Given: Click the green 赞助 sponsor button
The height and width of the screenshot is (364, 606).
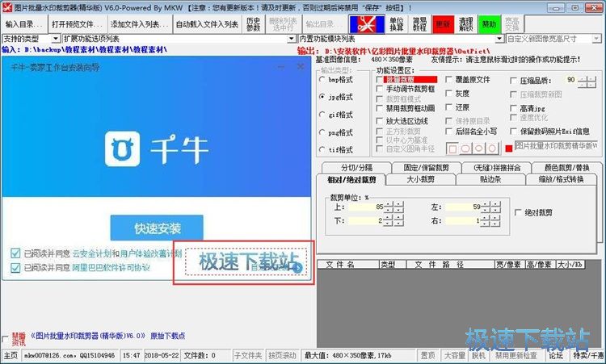Looking at the screenshot, I should (x=489, y=24).
